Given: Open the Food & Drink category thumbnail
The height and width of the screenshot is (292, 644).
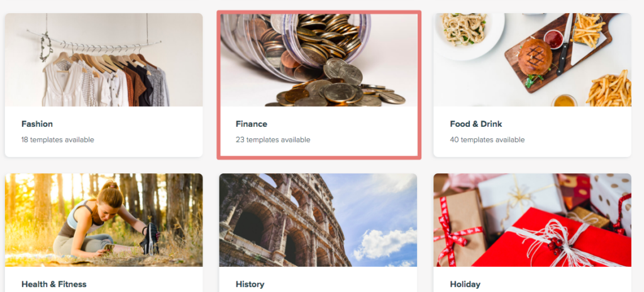Looking at the screenshot, I should point(532,60).
